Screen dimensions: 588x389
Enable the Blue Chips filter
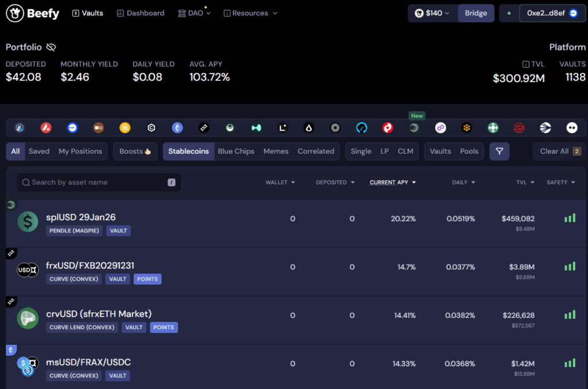click(236, 151)
